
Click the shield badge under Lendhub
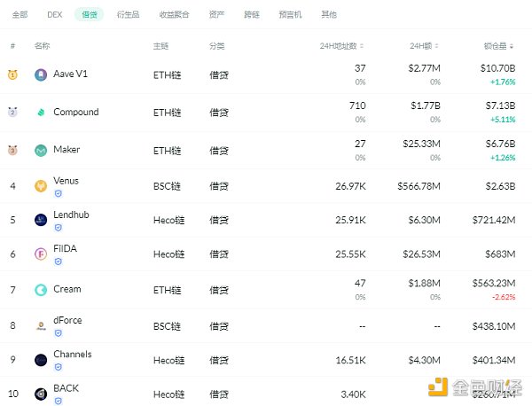[58, 228]
